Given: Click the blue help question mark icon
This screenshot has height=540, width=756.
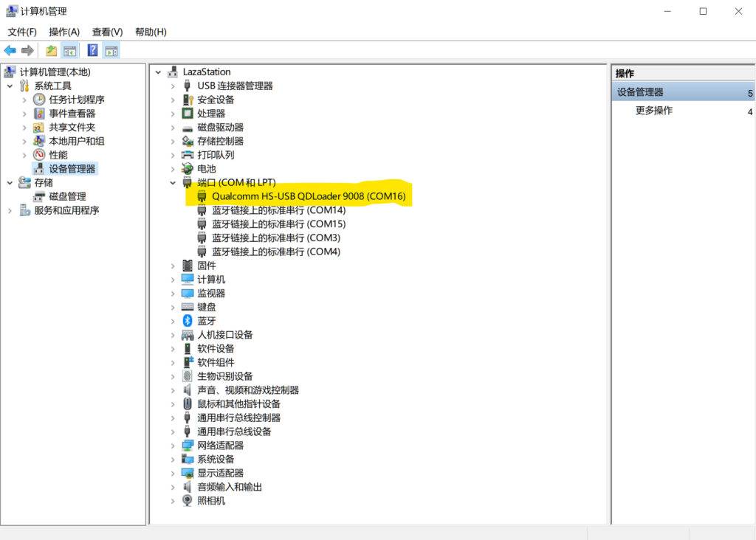Looking at the screenshot, I should (92, 51).
